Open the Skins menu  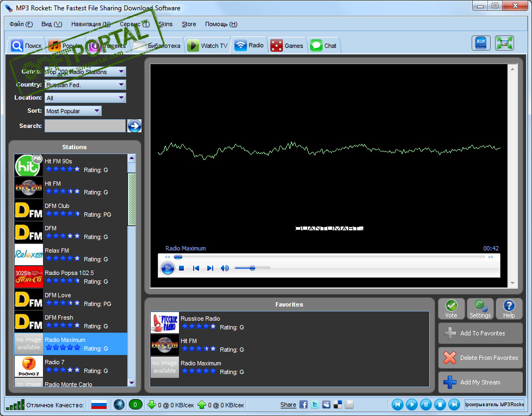click(x=165, y=24)
